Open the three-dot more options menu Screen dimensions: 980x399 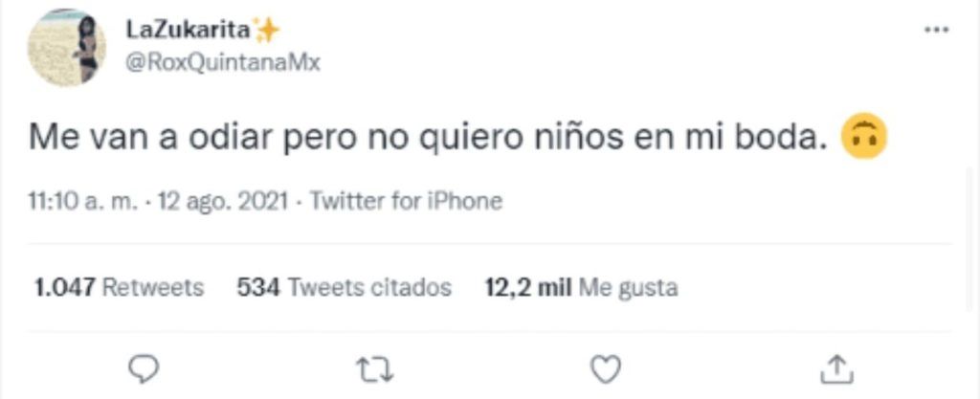[936, 30]
